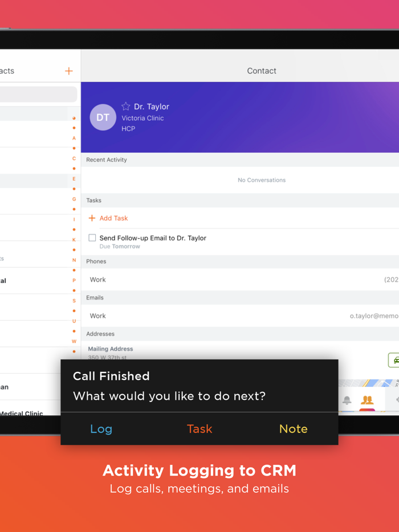399x532 pixels.
Task: Open the Work phone row
Action: click(x=240, y=280)
